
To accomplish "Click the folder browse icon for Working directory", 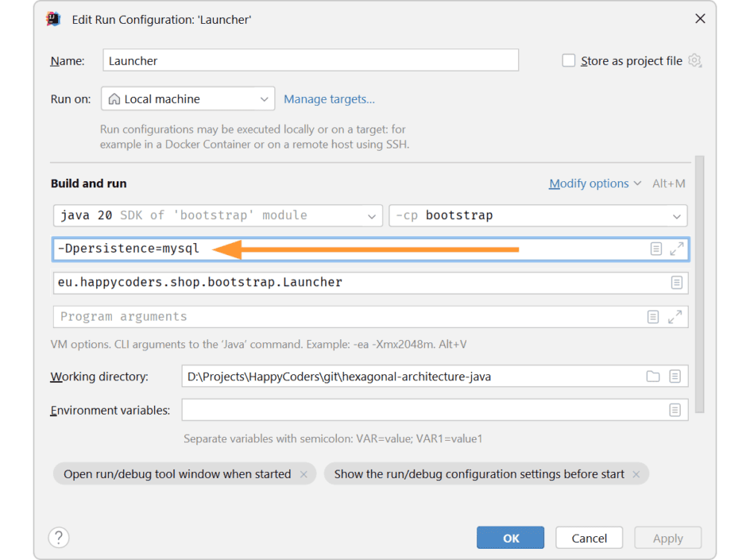I will tap(653, 376).
